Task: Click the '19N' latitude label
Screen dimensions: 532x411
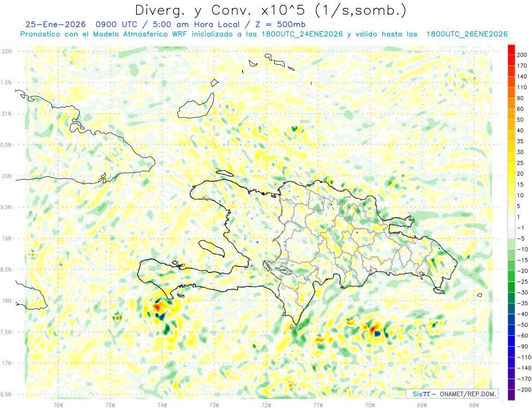Action: point(7,239)
